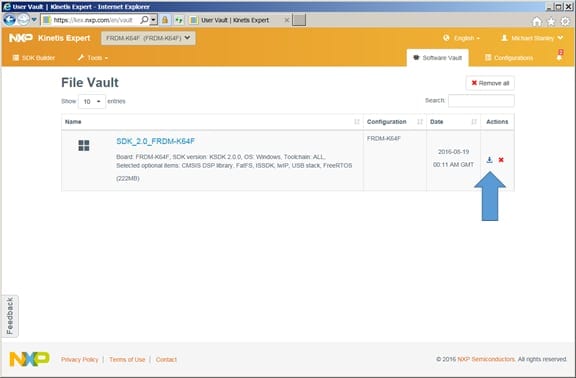This screenshot has height=378, width=576.
Task: Click the security lock icon in address bar
Action: [x=165, y=20]
